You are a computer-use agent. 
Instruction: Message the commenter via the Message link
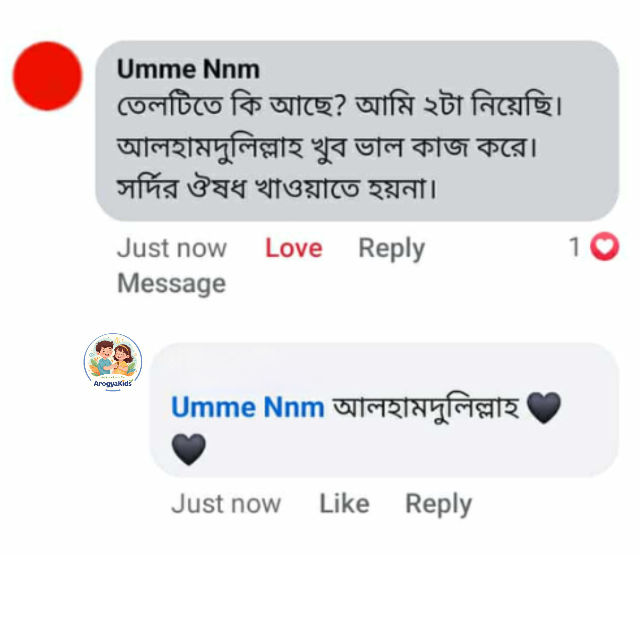pos(172,284)
